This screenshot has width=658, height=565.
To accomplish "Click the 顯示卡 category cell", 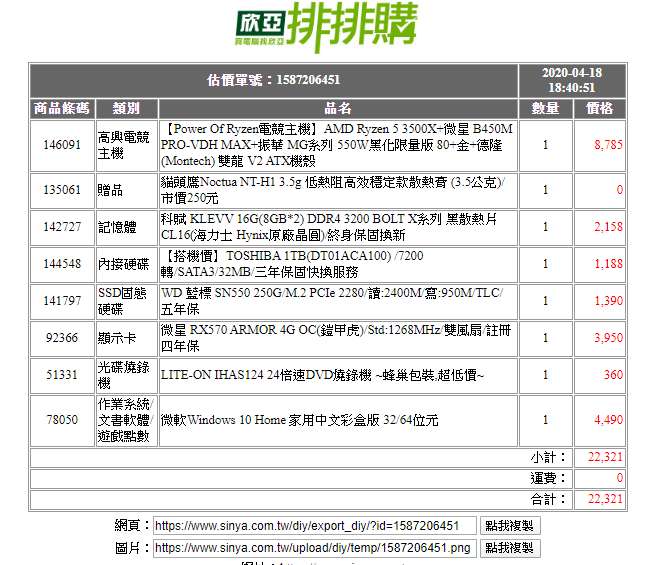I will [127, 338].
